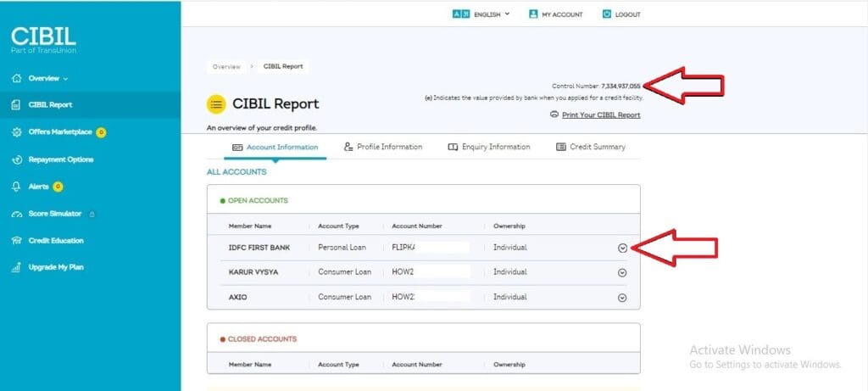This screenshot has height=391, width=868.
Task: Click Personal Loan account type cell
Action: [x=342, y=248]
